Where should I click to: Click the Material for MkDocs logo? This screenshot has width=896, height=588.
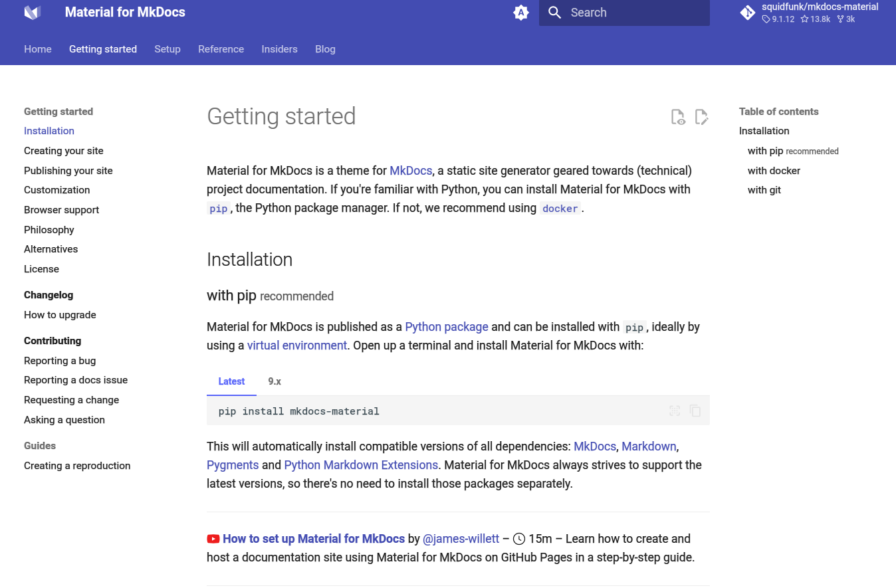(33, 12)
